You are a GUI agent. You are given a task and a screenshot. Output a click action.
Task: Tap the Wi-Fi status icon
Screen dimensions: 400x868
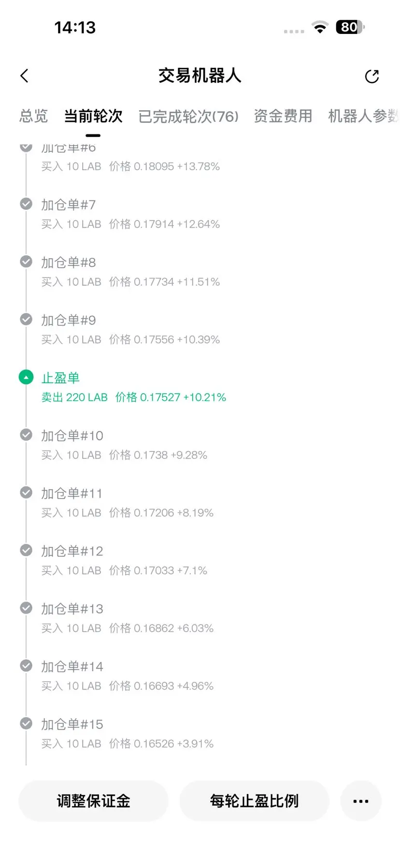tap(319, 27)
